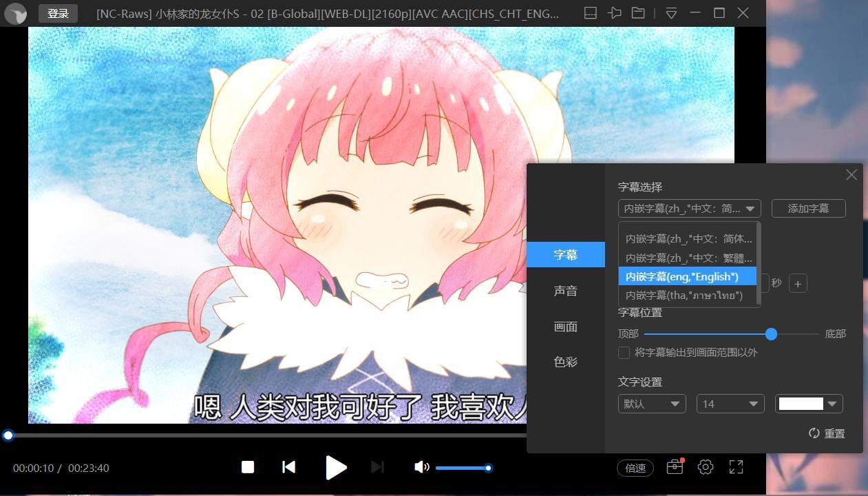Stop video playback with the square button
Image resolution: width=868 pixels, height=496 pixels.
248,467
